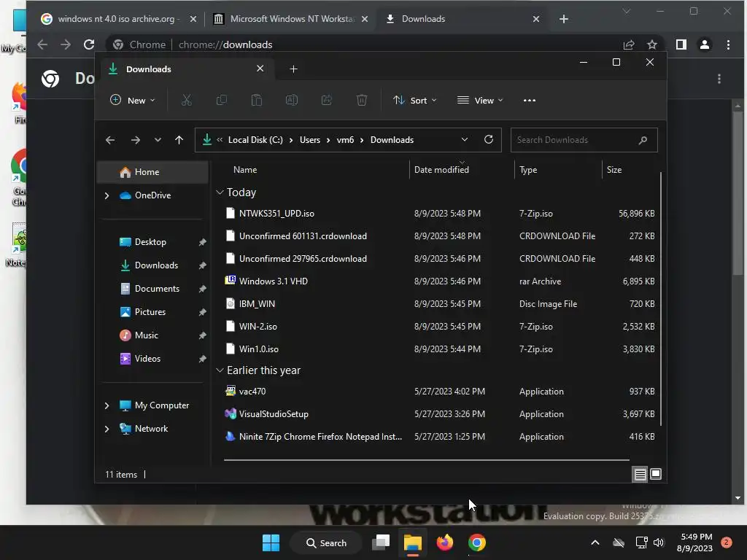Click the Chrome share page icon
The width and height of the screenshot is (747, 560).
pyautogui.click(x=628, y=44)
